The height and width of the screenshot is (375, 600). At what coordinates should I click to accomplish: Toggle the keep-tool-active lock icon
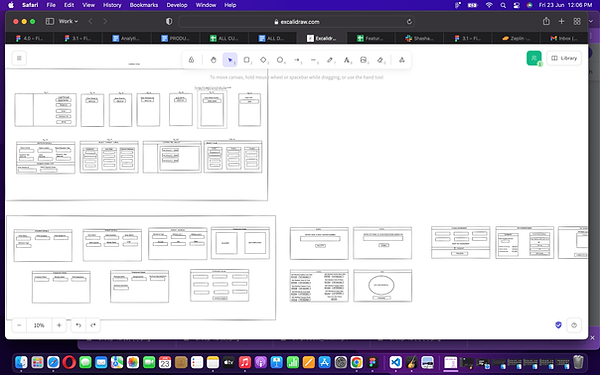click(x=191, y=60)
